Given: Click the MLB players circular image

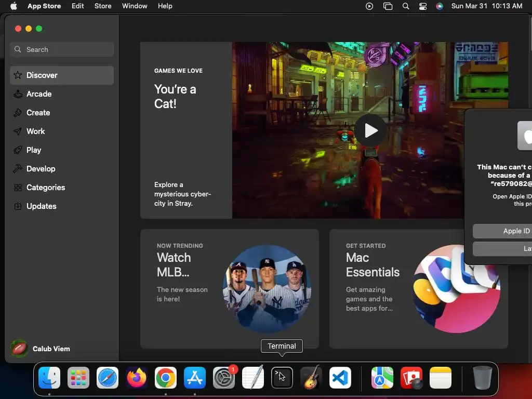Looking at the screenshot, I should coord(267,289).
